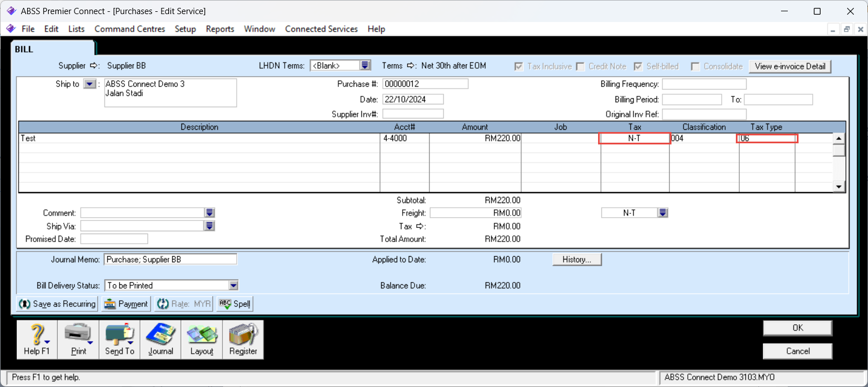Screen dimensions: 868x387
Task: Open the Journal book icon
Action: click(160, 335)
